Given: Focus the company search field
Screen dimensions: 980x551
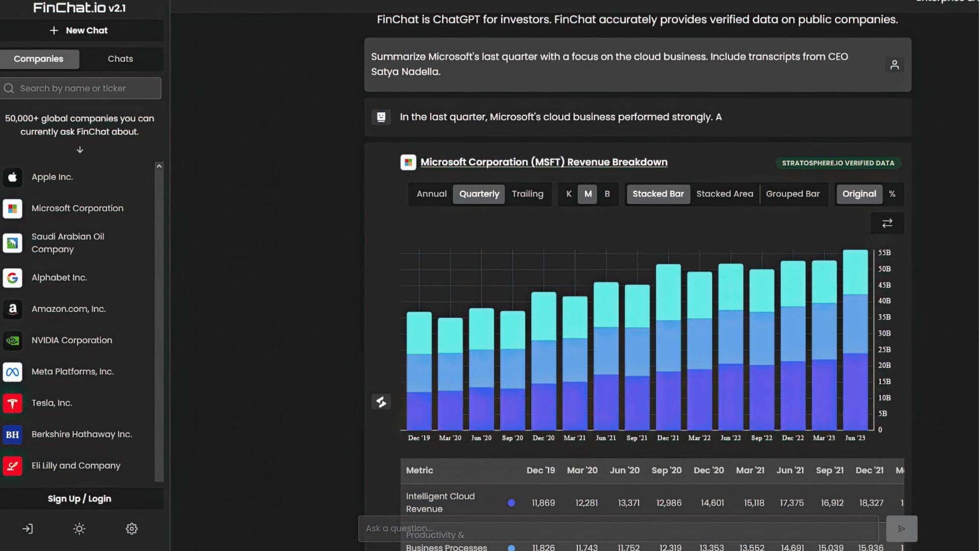Looking at the screenshot, I should [x=82, y=88].
